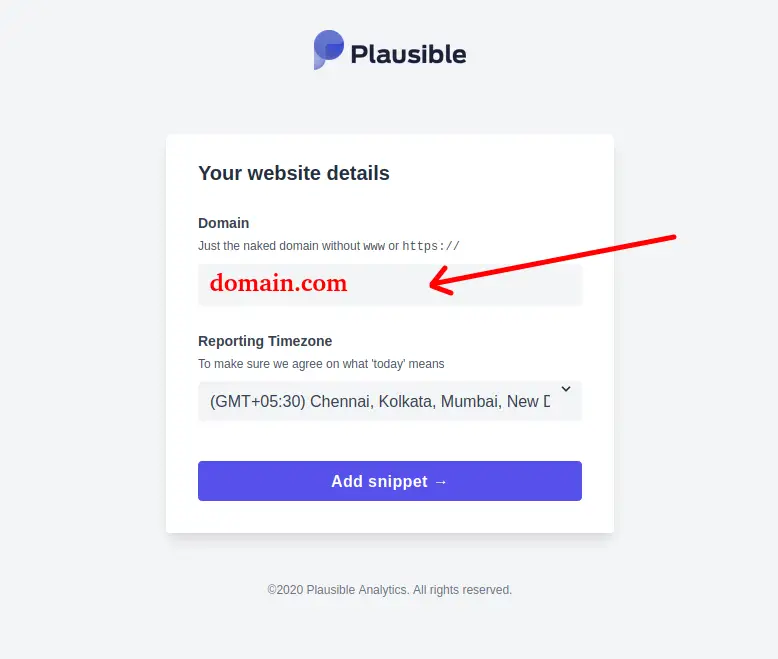The image size is (778, 659).
Task: Click the Plausible speech-bubble logo icon
Action: click(x=328, y=50)
